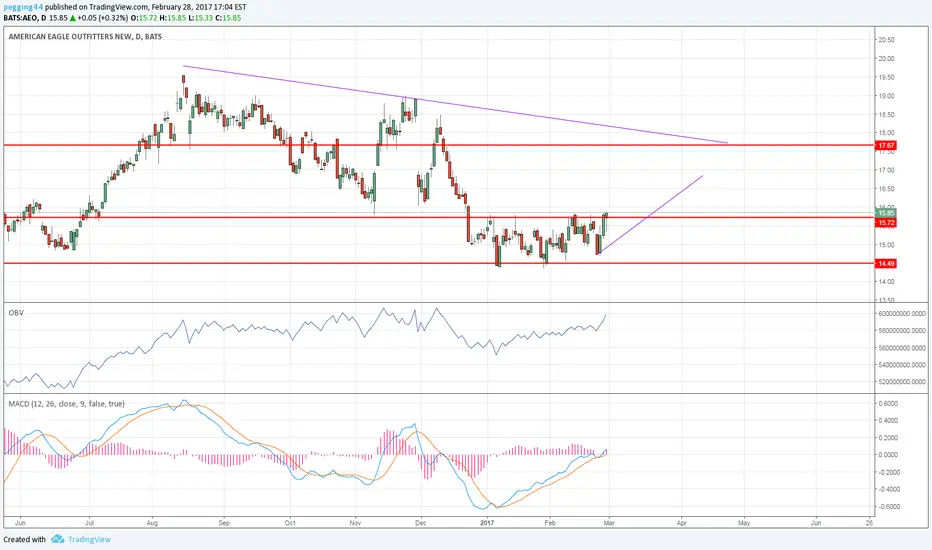The image size is (932, 550).
Task: Click the 600000000 OBV axis value
Action: [902, 313]
